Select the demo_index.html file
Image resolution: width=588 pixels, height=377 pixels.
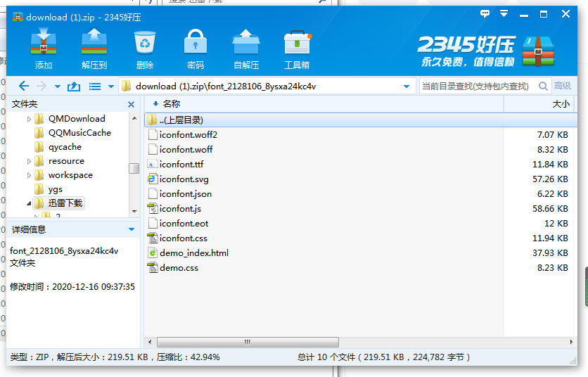(x=360, y=253)
